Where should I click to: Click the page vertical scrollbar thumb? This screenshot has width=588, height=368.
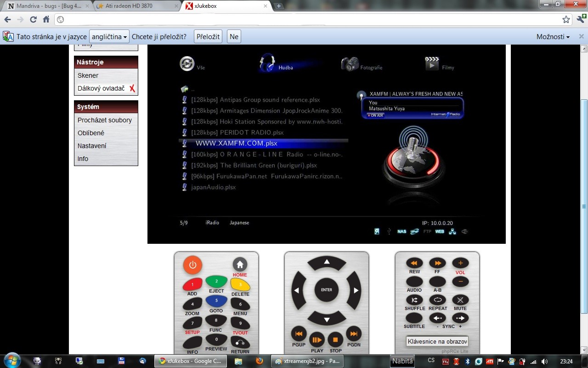click(584, 206)
